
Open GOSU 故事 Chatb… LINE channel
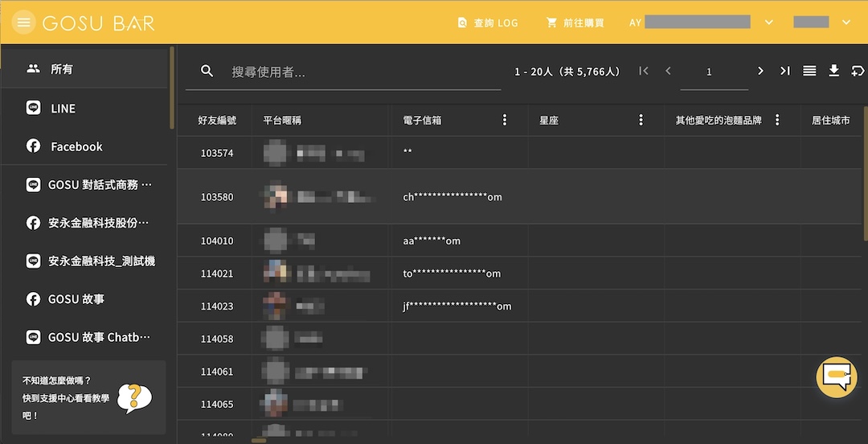84,337
